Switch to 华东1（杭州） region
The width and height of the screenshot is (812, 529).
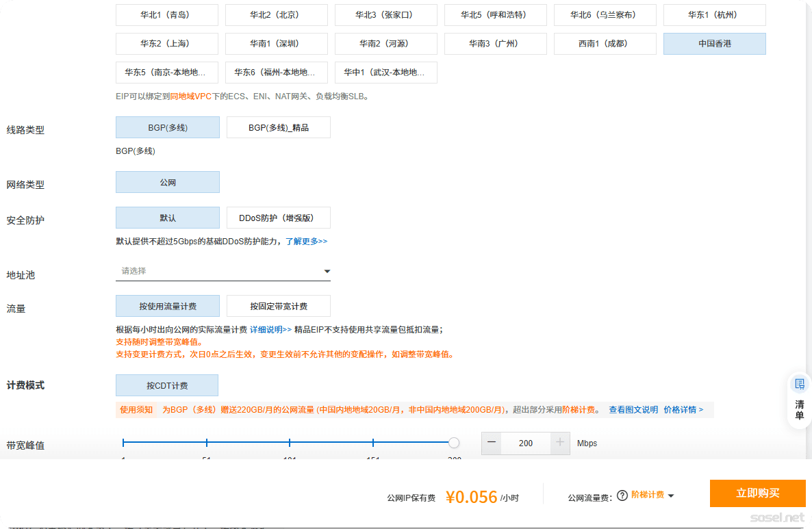(x=714, y=15)
